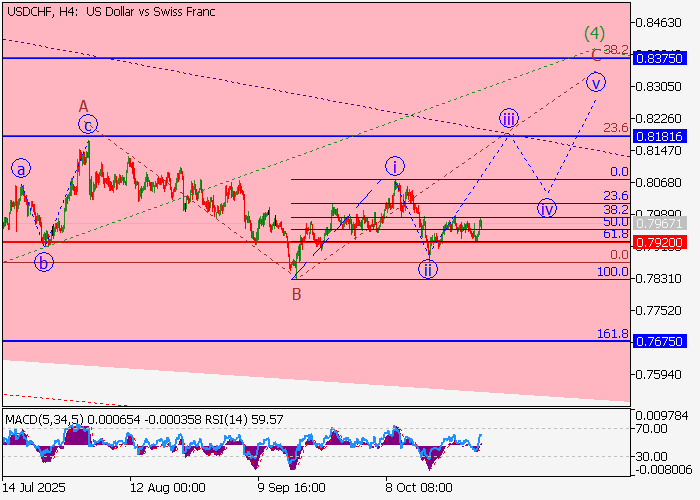This screenshot has width=700, height=500.
Task: Select the 0.83750 price level tag
Action: coord(658,58)
